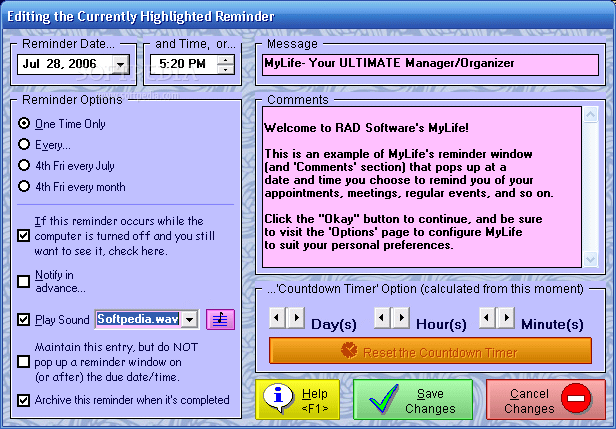Click Comments scrollbar up arrow

click(x=590, y=115)
